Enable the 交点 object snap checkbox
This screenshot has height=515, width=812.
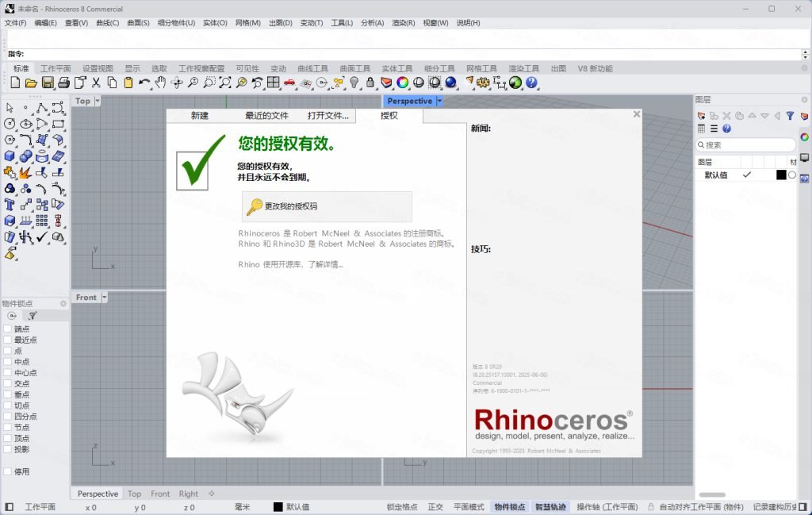(8, 383)
